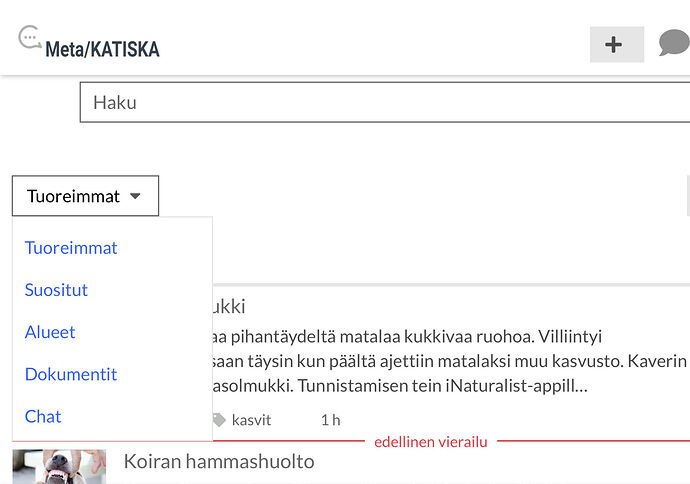Pick Dokumentit in the dropdown menu
Viewport: 690px width, 484px height.
[71, 374]
